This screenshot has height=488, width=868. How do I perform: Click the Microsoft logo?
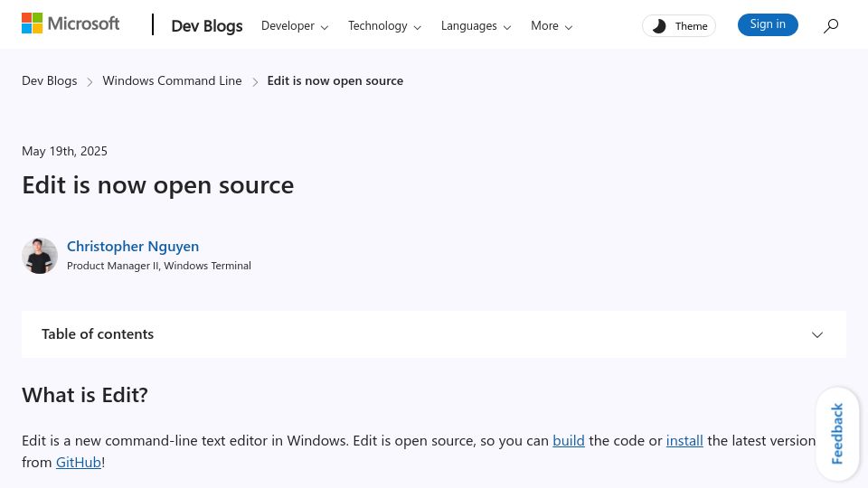(x=71, y=23)
